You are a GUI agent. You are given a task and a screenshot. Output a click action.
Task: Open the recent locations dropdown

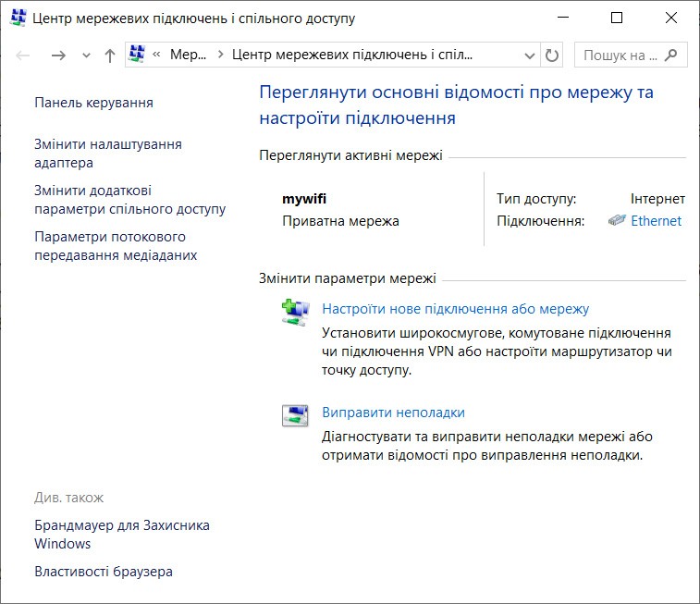86,55
